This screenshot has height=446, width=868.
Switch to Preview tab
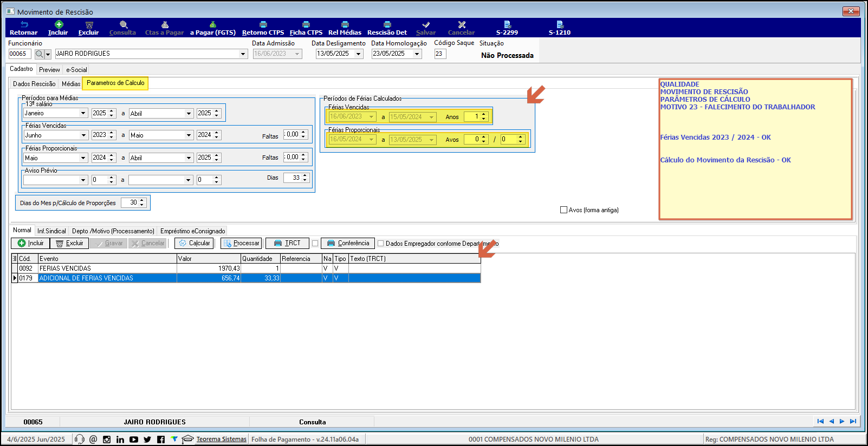(49, 70)
